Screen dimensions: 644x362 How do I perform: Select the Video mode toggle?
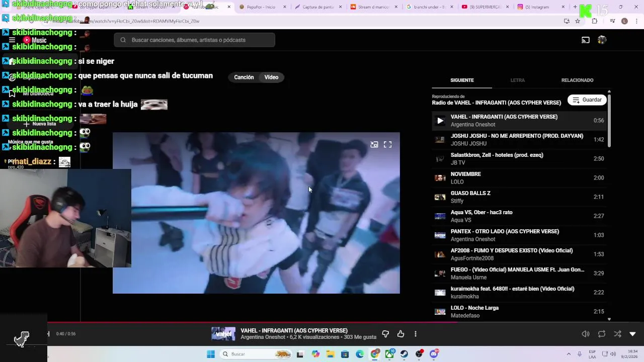pyautogui.click(x=271, y=77)
